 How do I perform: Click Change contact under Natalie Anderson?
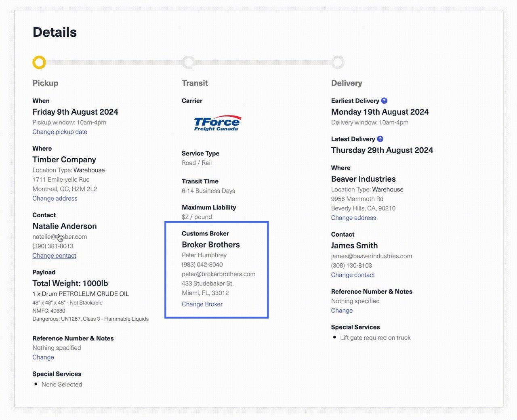point(54,256)
